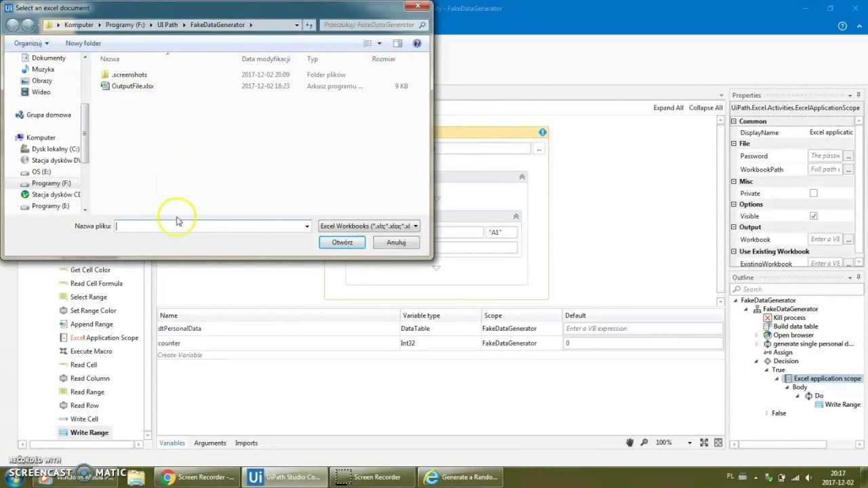This screenshot has height=488, width=868.
Task: Click the Append Range activity
Action: pos(91,324)
